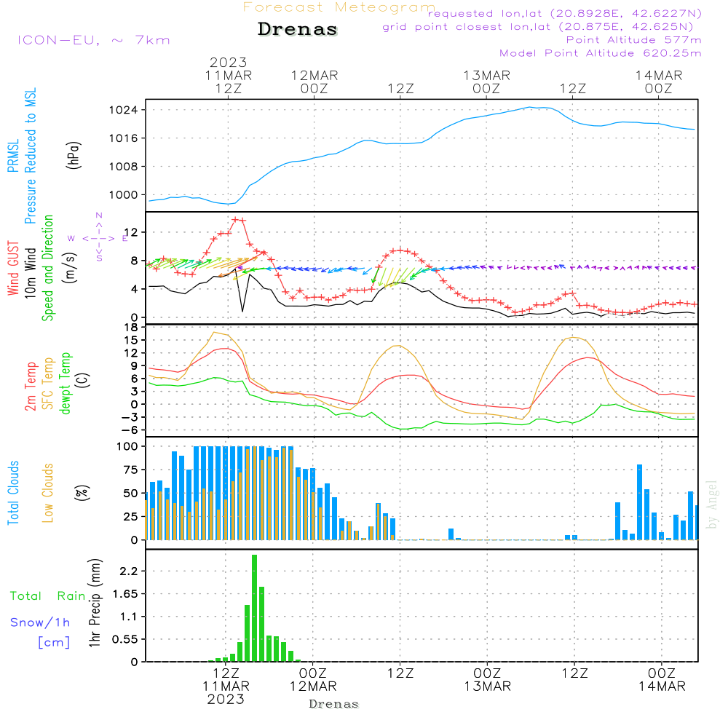Click the wind gust peak near 14 m/s

pos(235,219)
